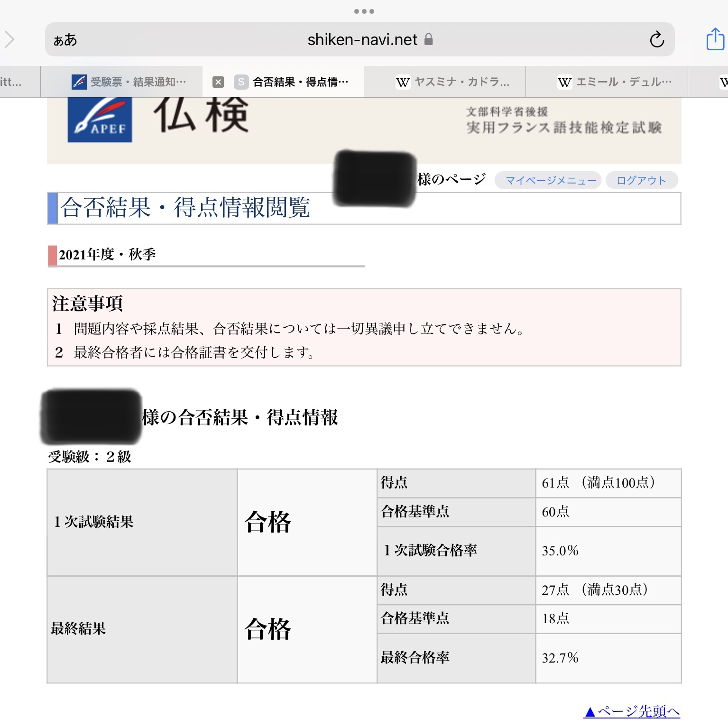Image resolution: width=728 pixels, height=728 pixels.
Task: Tap the Safari reload page icon
Action: 657,39
